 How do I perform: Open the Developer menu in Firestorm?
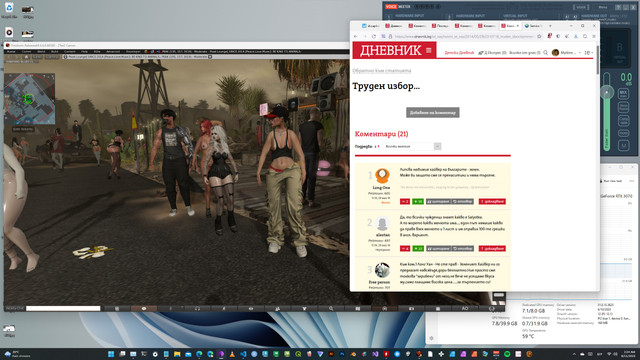click(x=133, y=52)
